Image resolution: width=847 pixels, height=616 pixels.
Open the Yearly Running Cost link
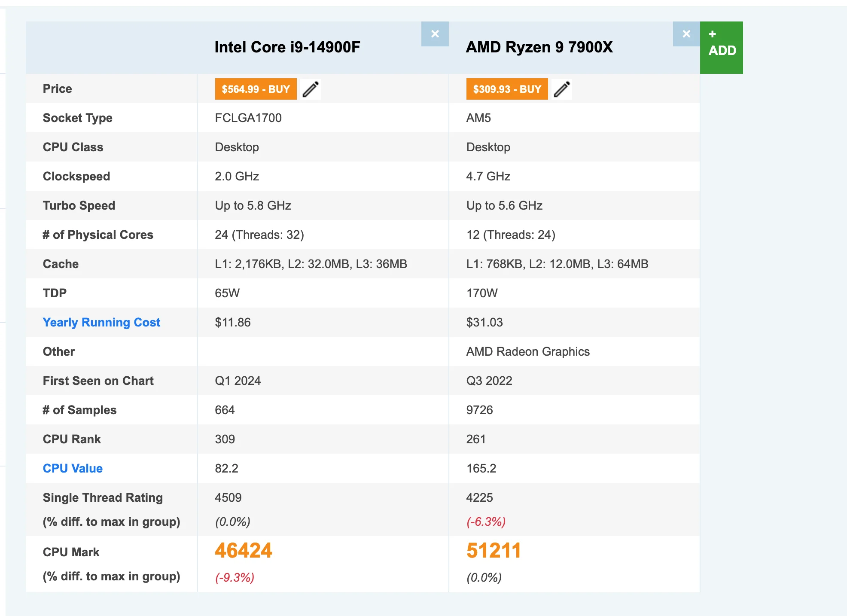click(x=101, y=322)
